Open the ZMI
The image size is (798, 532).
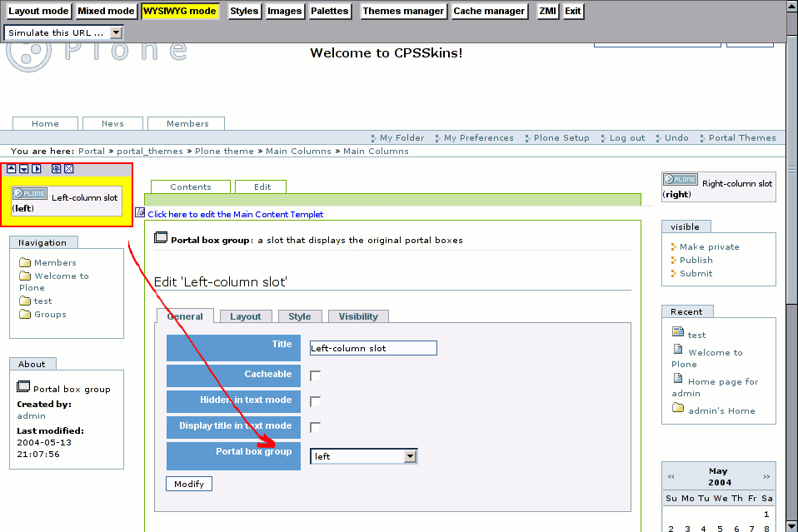547,11
